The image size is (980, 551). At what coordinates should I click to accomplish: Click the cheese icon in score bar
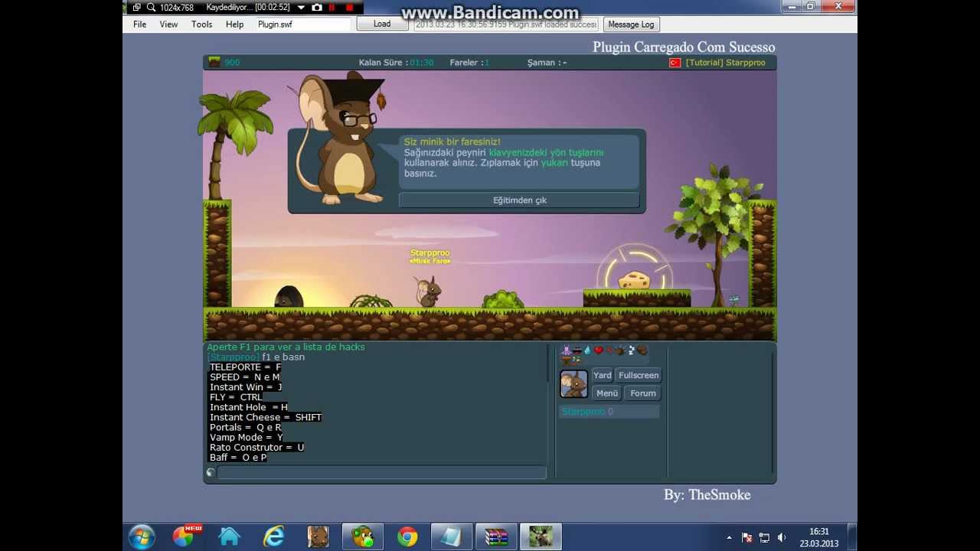pos(214,63)
